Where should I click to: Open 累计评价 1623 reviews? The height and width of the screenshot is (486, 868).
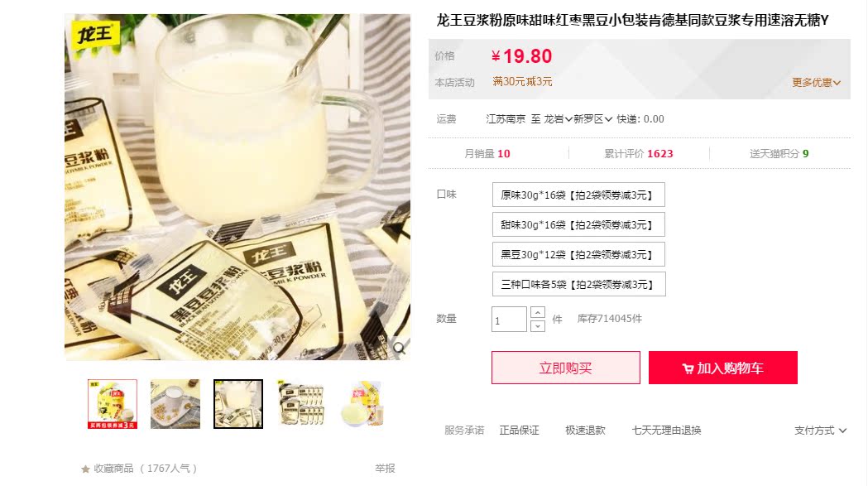[639, 153]
